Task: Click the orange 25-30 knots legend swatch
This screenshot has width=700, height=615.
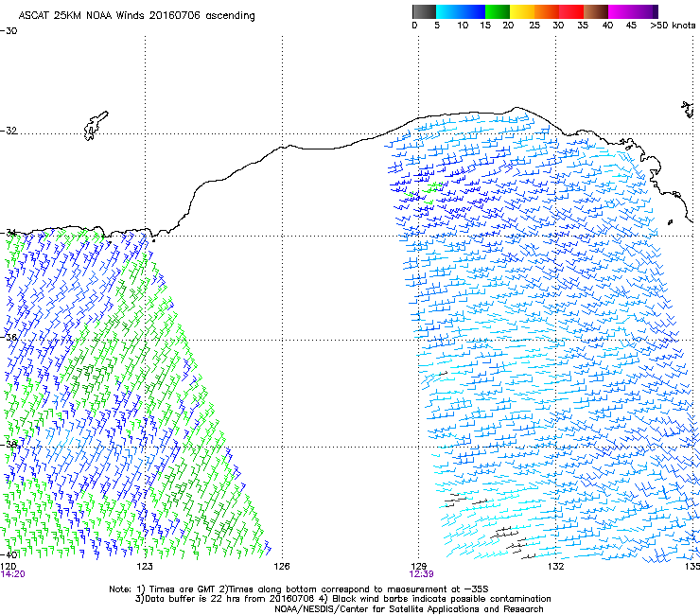Action: (547, 11)
